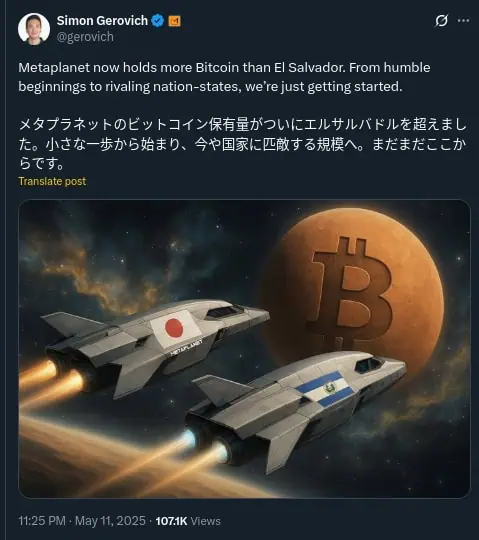Click the Bitcoin symbol on the planet
Viewport: 479px width, 540px height.
pyautogui.click(x=350, y=293)
